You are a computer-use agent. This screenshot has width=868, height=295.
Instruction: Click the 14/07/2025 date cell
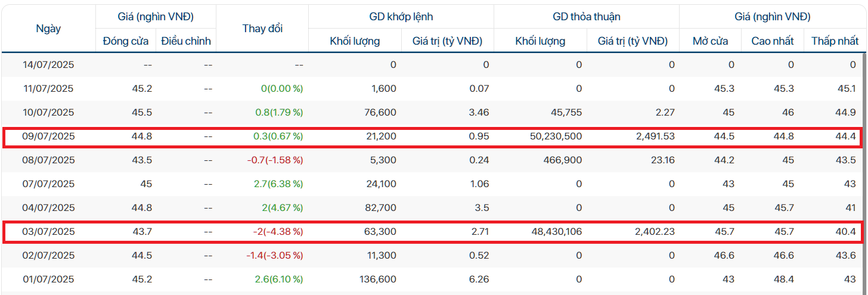[49, 64]
